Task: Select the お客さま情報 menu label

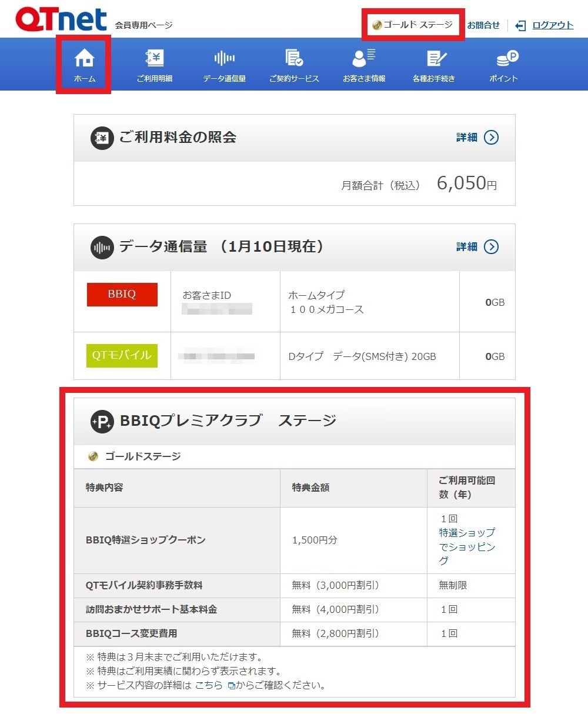Action: pyautogui.click(x=364, y=78)
